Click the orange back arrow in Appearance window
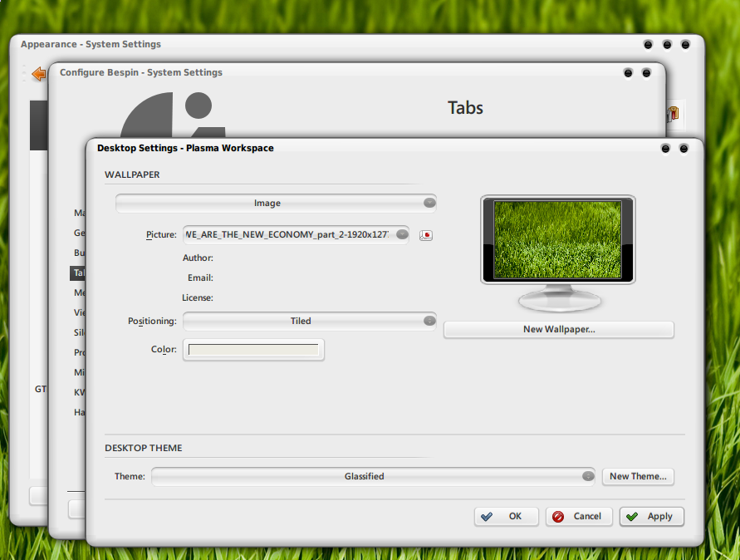This screenshot has width=740, height=560. [39, 74]
